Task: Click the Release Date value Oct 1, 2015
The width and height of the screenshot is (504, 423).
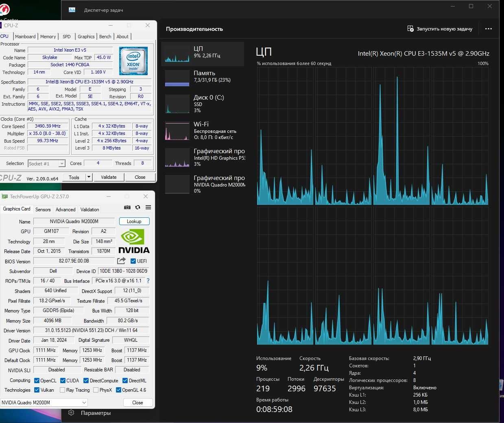Action: pyautogui.click(x=49, y=251)
